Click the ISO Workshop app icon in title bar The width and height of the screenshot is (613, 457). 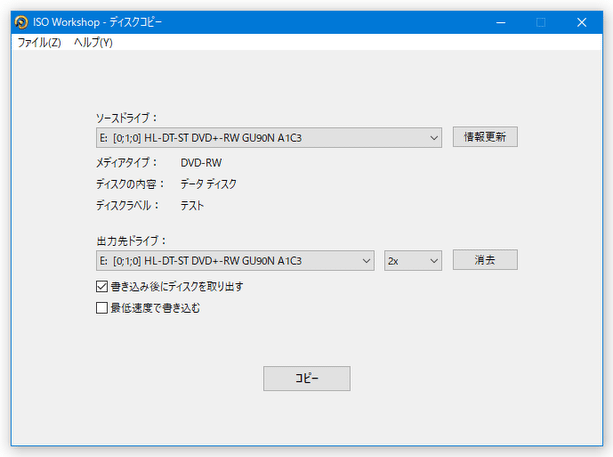(x=19, y=21)
